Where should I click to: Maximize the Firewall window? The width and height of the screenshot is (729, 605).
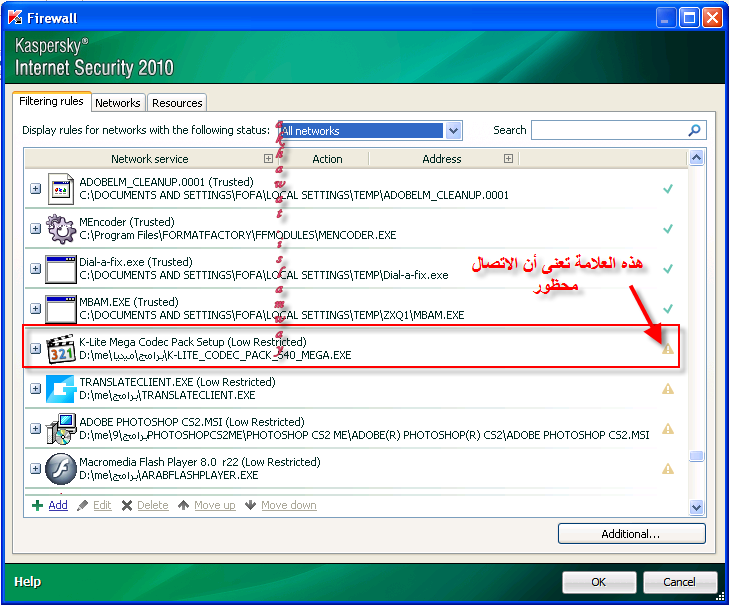[689, 19]
